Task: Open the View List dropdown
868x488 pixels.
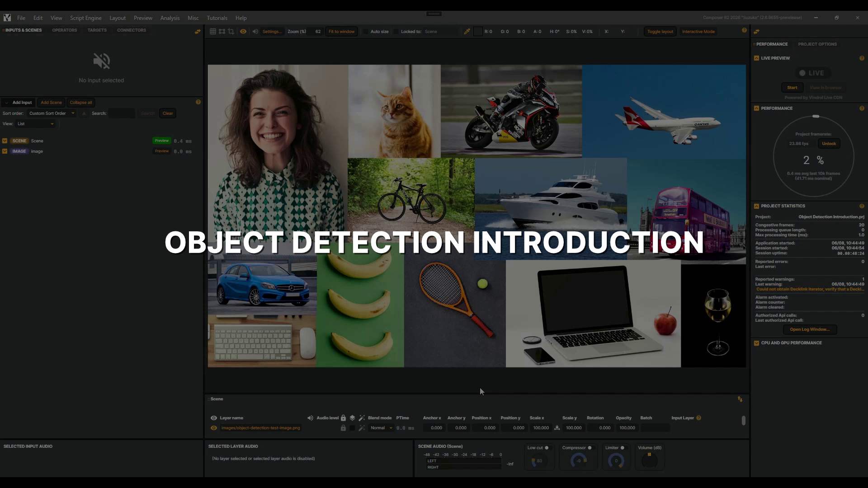Action: pos(36,124)
